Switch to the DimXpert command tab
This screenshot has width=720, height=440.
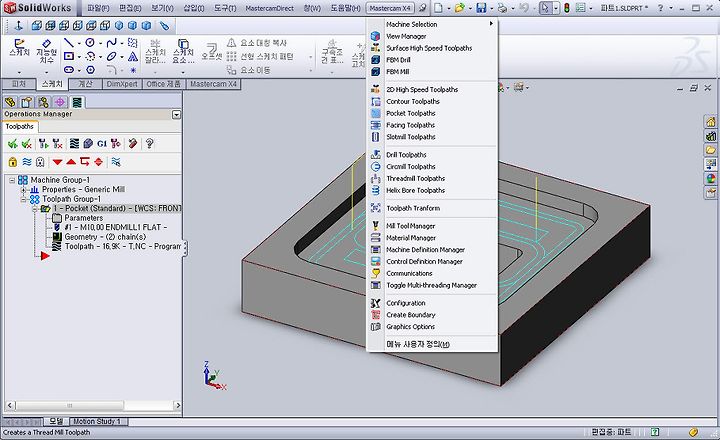pyautogui.click(x=122, y=84)
